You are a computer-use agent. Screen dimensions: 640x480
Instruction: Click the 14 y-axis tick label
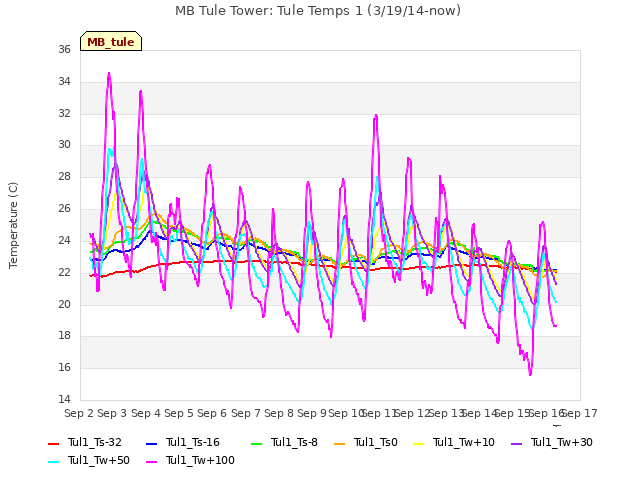(64, 399)
